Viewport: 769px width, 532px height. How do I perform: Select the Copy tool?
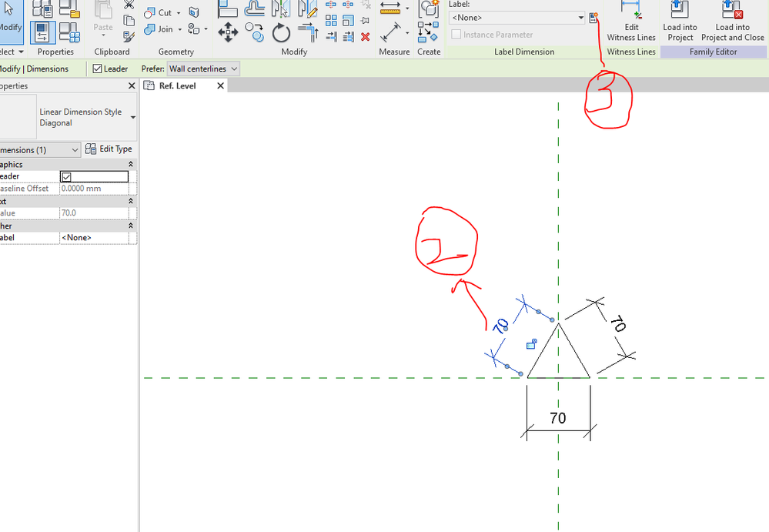(255, 33)
